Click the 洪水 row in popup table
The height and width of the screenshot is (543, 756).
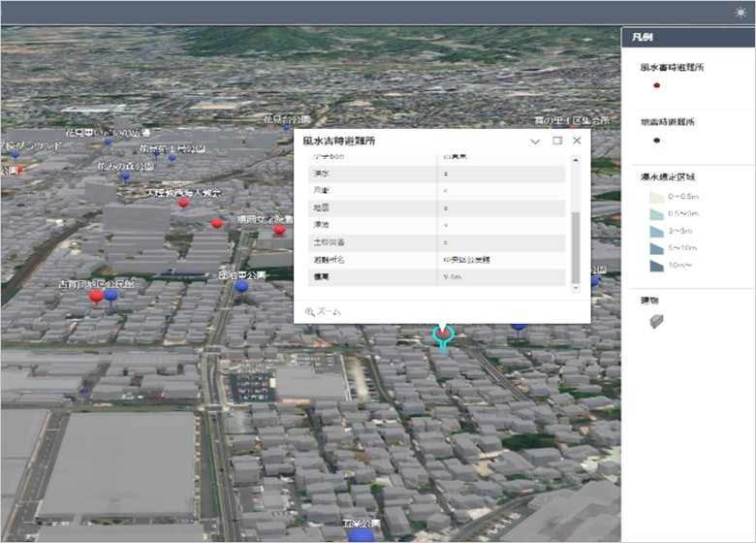point(437,174)
